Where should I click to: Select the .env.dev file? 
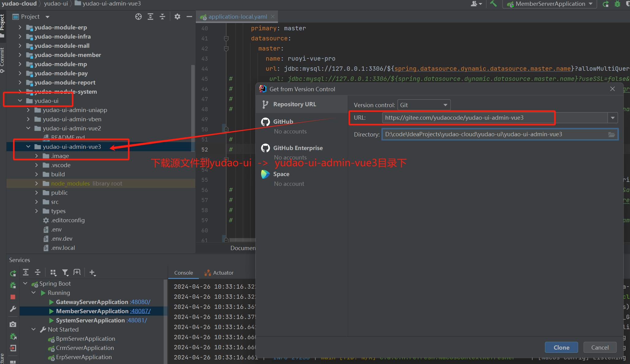click(x=62, y=238)
